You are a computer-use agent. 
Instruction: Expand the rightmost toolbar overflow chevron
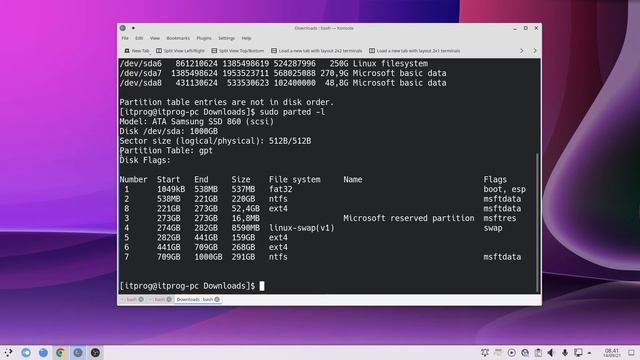click(535, 51)
